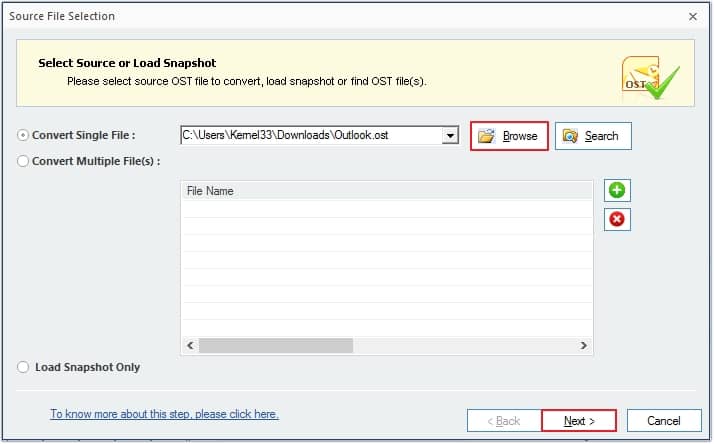
Task: Choose the Convert Multiple File(s) option
Action: [x=23, y=161]
